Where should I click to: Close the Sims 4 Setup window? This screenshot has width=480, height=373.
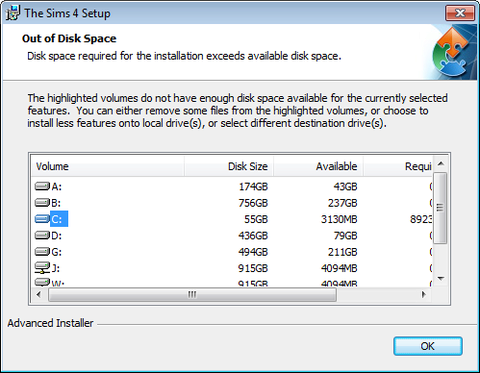460,13
